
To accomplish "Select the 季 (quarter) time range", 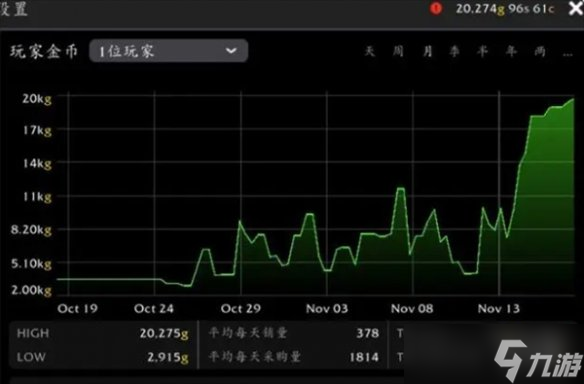I will click(x=454, y=51).
